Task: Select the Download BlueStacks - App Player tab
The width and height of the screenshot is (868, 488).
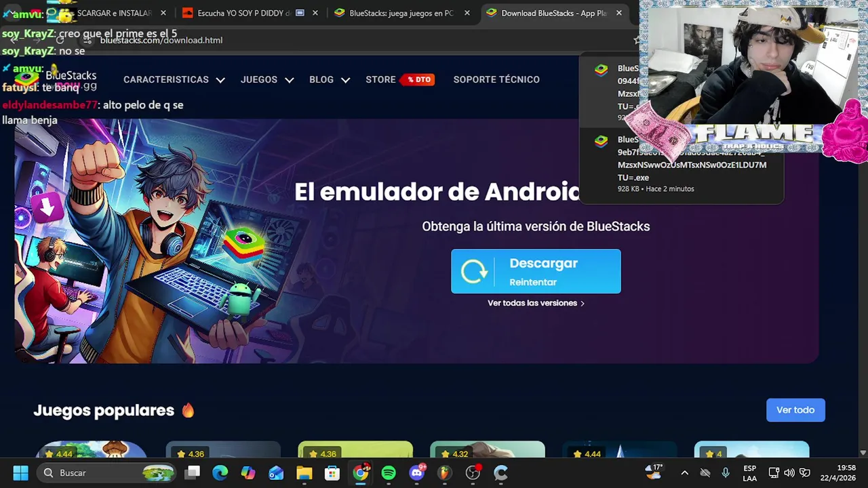Action: (553, 13)
